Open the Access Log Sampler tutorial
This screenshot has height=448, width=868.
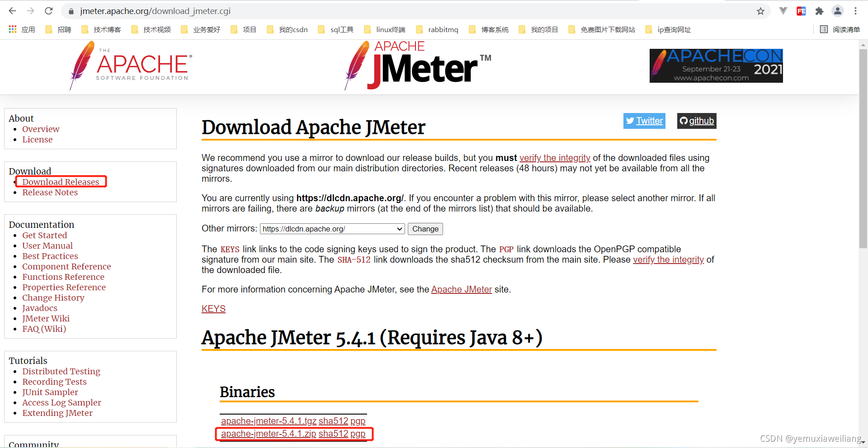click(62, 402)
